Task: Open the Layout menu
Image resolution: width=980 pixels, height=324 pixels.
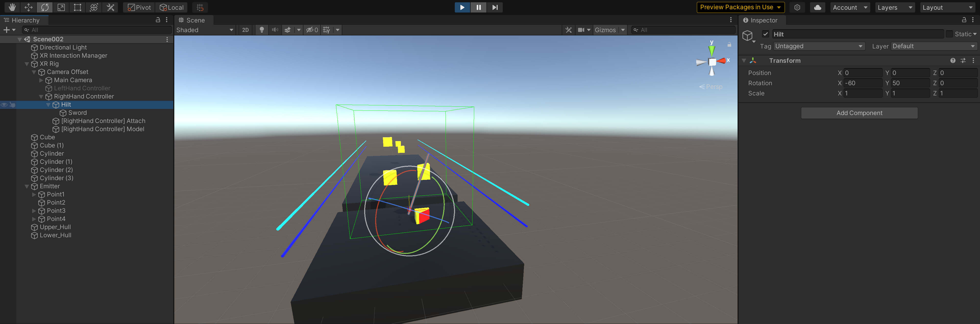Action: [947, 7]
